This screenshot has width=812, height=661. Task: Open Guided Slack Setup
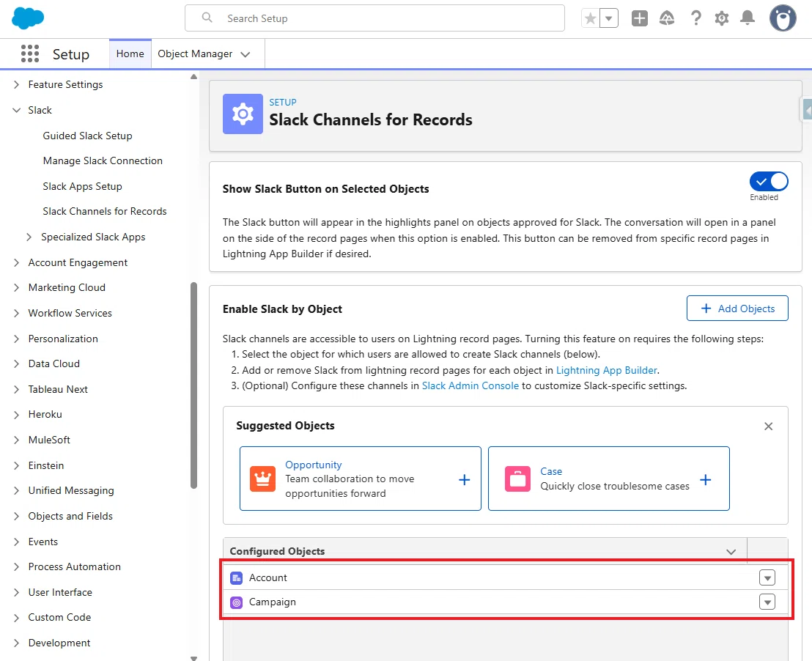87,136
